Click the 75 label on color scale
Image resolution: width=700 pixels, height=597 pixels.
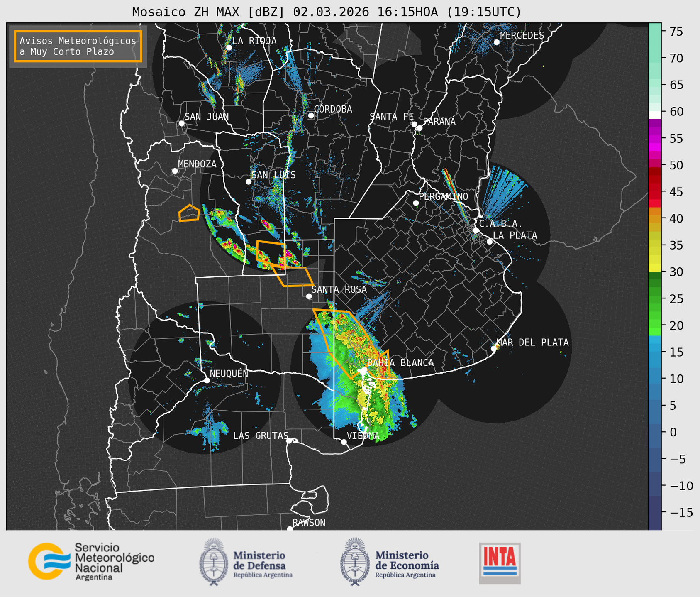(676, 32)
